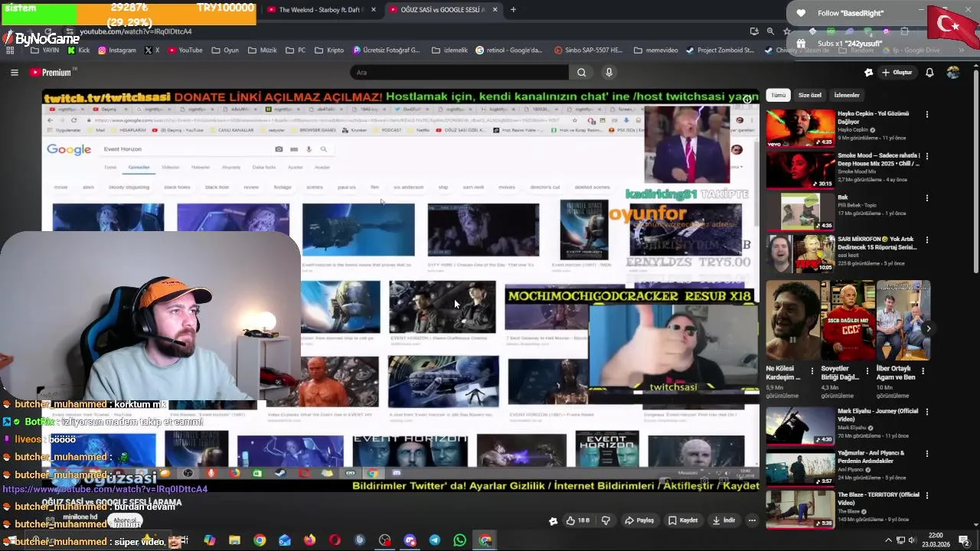
Task: Dislike the video
Action: [606, 520]
